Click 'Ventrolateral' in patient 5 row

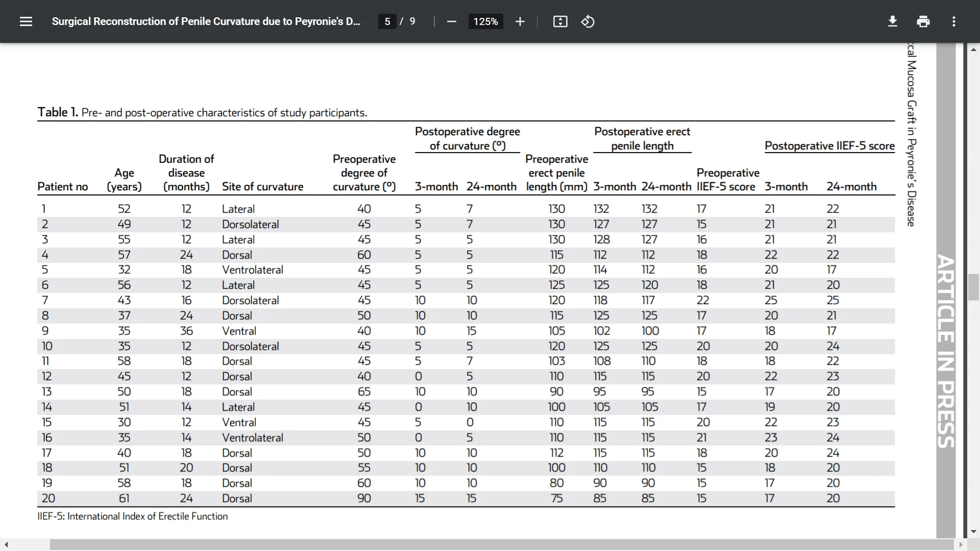coord(252,270)
